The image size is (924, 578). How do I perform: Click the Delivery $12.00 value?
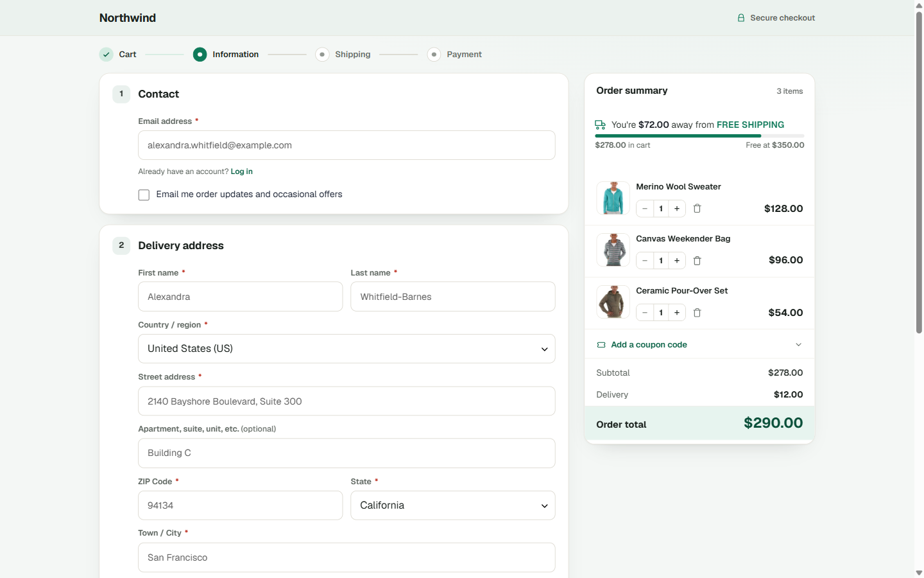789,395
